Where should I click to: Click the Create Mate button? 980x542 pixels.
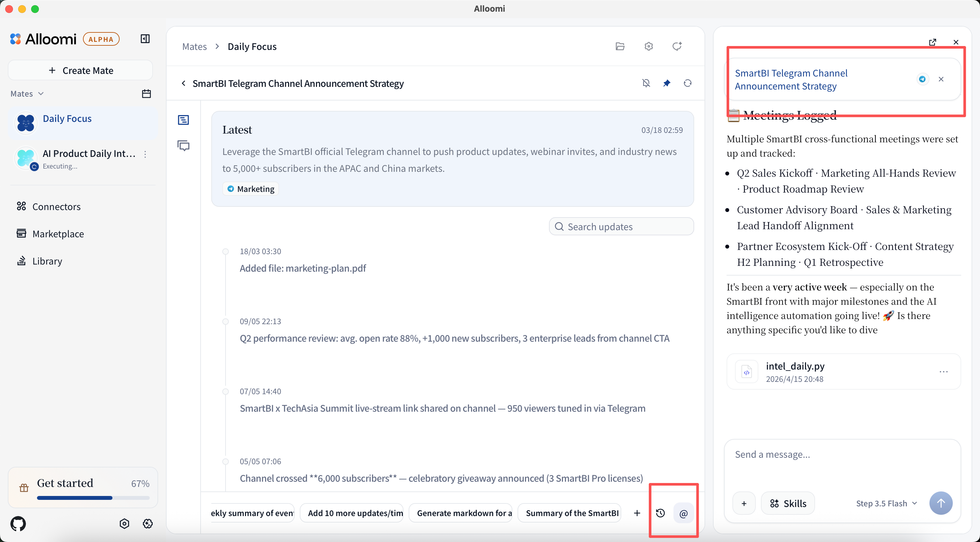tap(80, 70)
